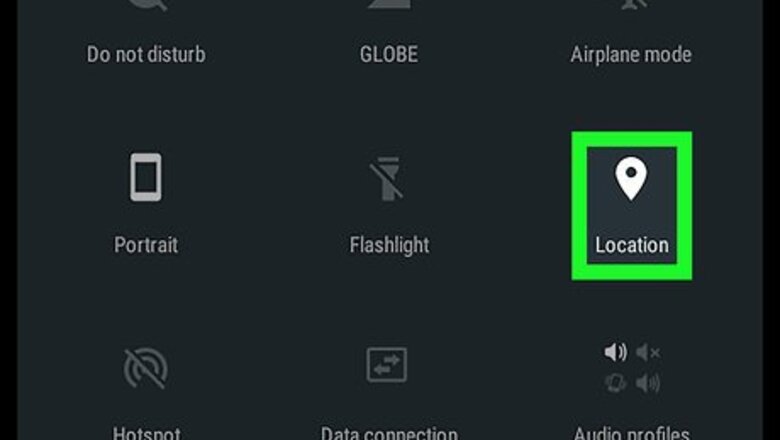Image resolution: width=780 pixels, height=440 pixels.
Task: Select the Hotspot text label
Action: click(147, 433)
